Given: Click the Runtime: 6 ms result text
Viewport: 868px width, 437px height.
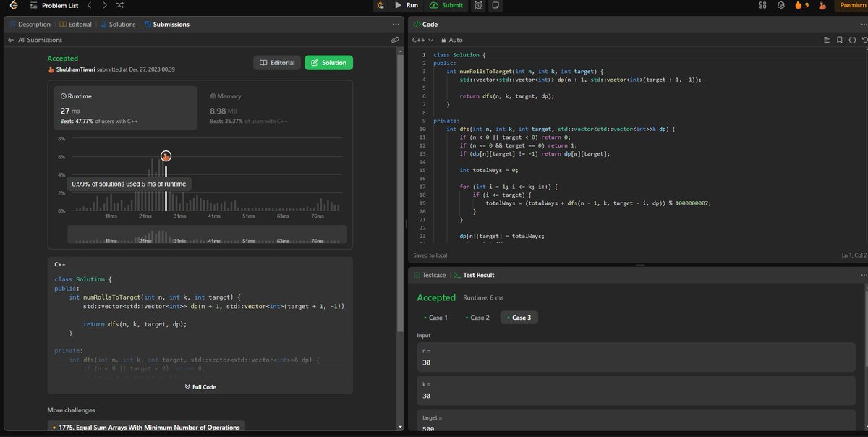Looking at the screenshot, I should (x=483, y=297).
